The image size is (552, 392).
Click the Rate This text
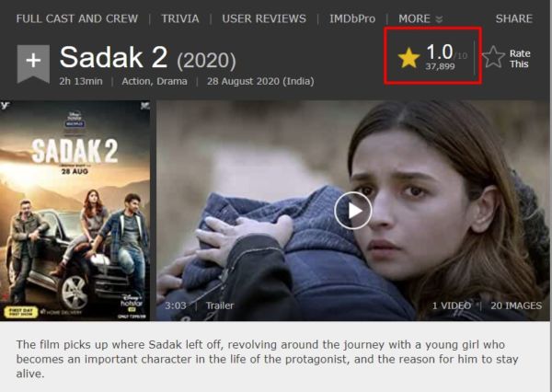coord(520,59)
